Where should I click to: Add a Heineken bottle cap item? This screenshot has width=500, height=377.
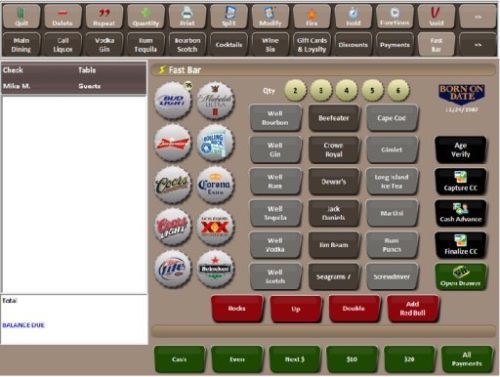(x=215, y=269)
